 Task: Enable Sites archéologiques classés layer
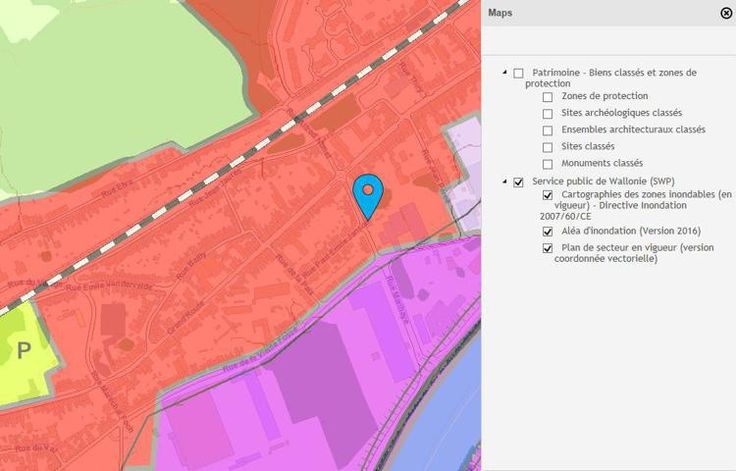547,114
